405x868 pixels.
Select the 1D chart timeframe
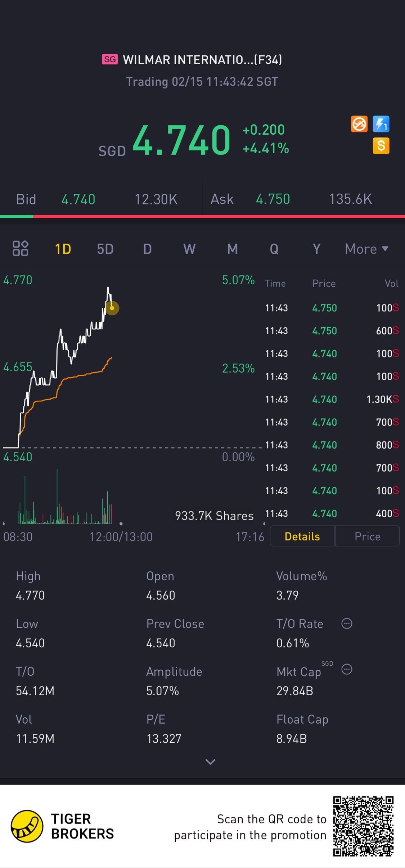coord(63,249)
